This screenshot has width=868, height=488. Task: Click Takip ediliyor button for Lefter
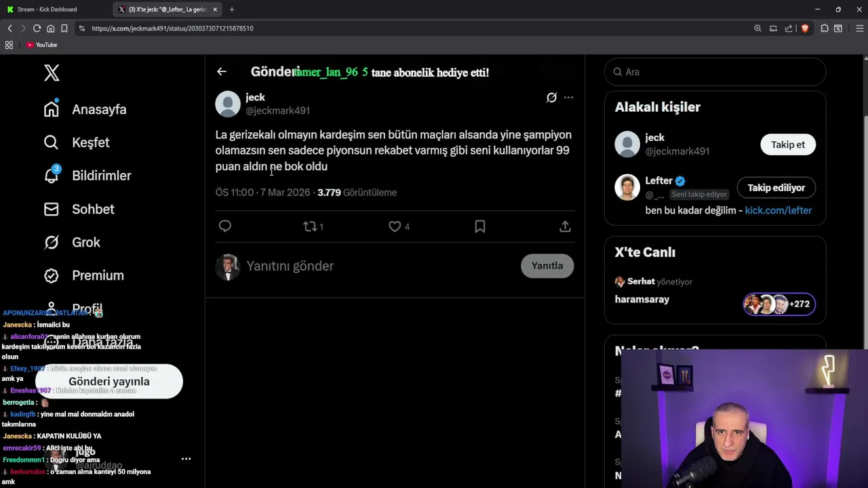[776, 188]
